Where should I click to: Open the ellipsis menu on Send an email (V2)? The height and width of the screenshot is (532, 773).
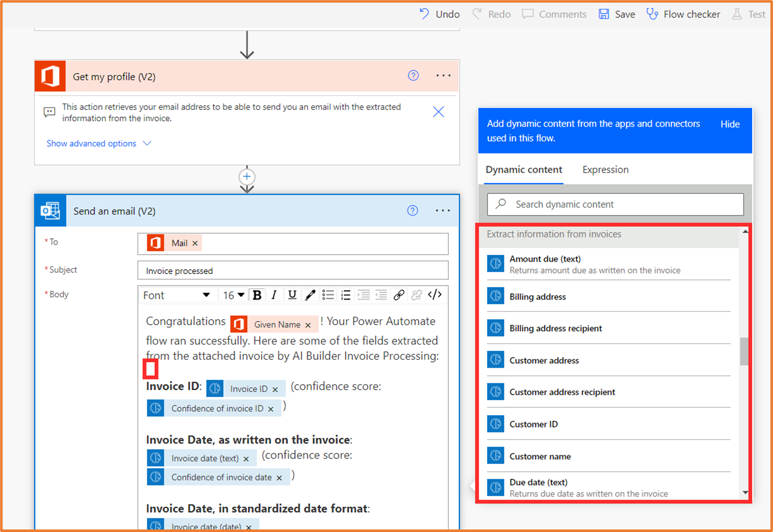click(x=443, y=210)
